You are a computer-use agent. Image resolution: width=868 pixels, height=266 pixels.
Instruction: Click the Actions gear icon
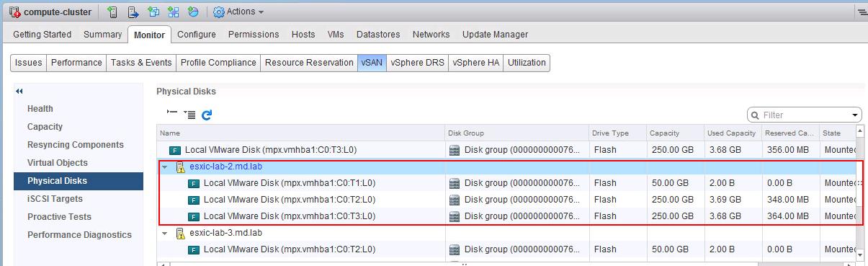pyautogui.click(x=219, y=12)
